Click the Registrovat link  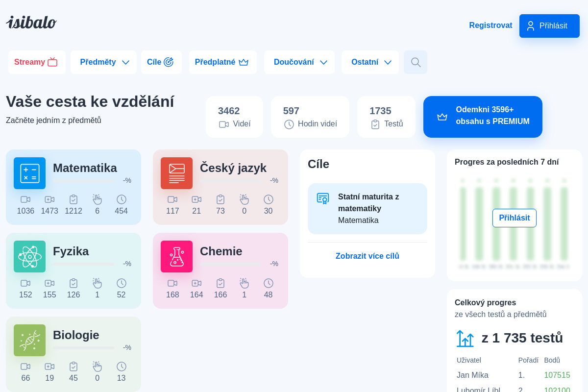490,25
